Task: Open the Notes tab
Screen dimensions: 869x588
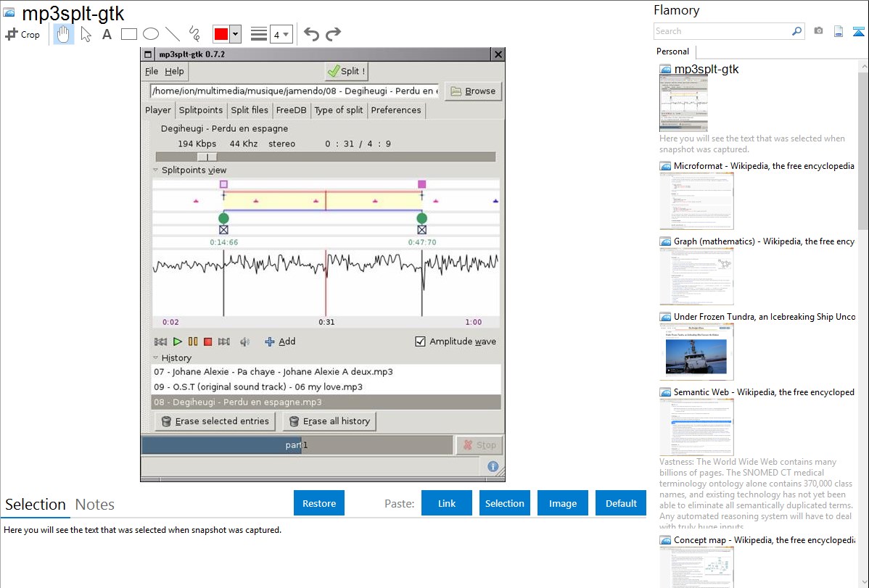Action: click(95, 505)
